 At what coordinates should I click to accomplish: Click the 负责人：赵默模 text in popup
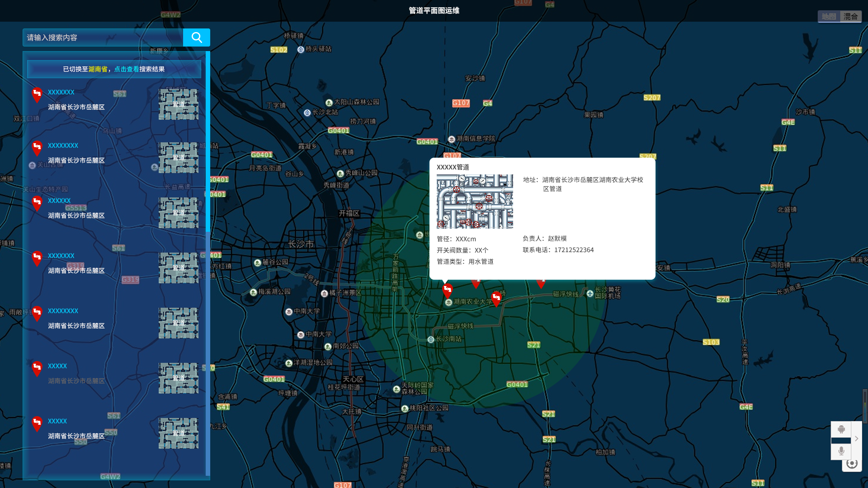[545, 239]
